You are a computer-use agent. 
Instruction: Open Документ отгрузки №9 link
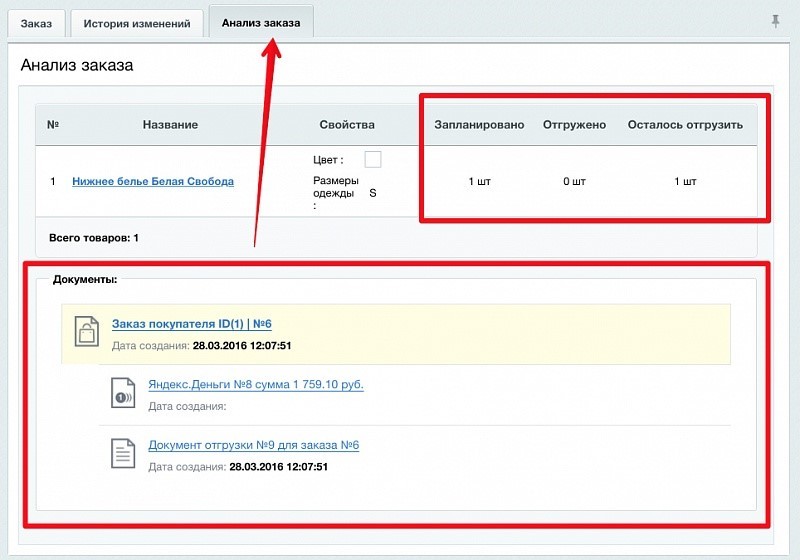pos(254,445)
